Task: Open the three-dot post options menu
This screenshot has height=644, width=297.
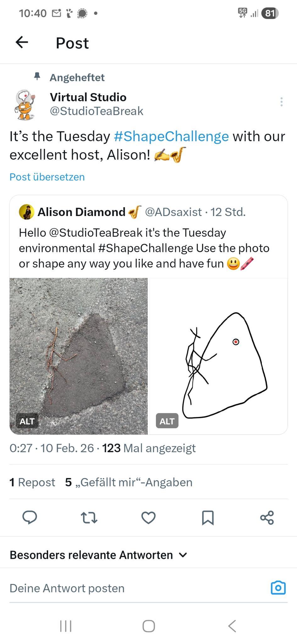Action: (x=281, y=102)
